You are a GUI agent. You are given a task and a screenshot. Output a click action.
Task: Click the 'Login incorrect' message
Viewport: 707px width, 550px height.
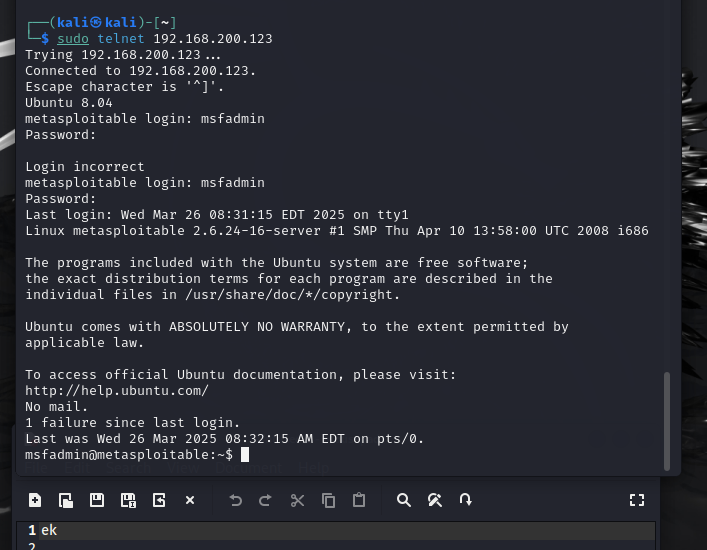pos(85,167)
